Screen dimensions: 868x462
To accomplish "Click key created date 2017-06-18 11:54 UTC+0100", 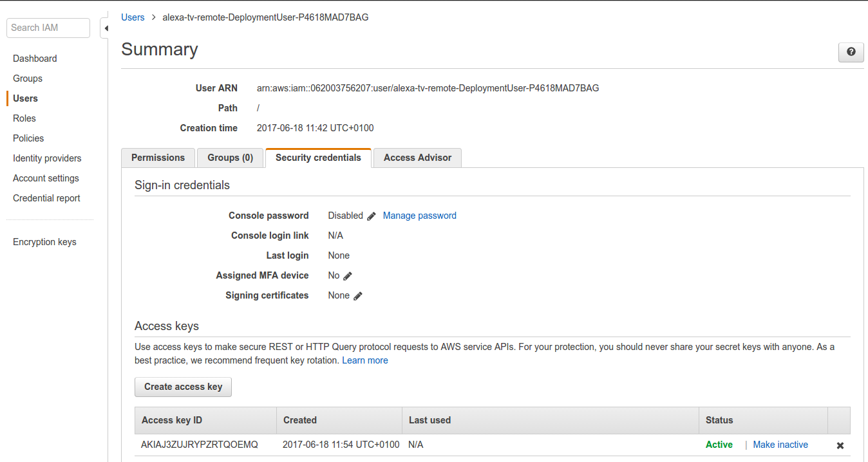I will point(341,445).
